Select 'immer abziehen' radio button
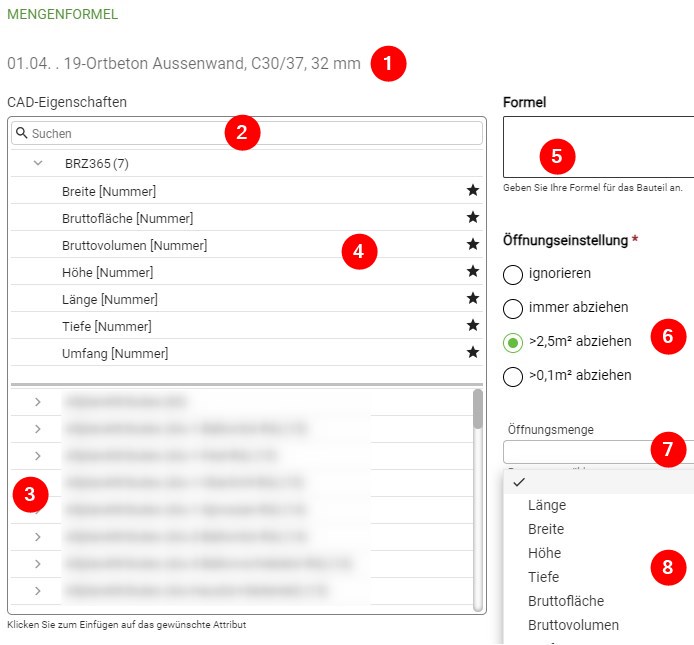Viewport: 694px width, 645px height. click(513, 308)
